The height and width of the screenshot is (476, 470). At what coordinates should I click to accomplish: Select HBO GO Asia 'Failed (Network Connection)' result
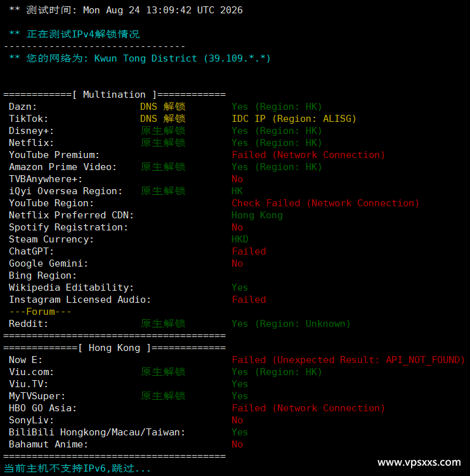[x=308, y=408]
